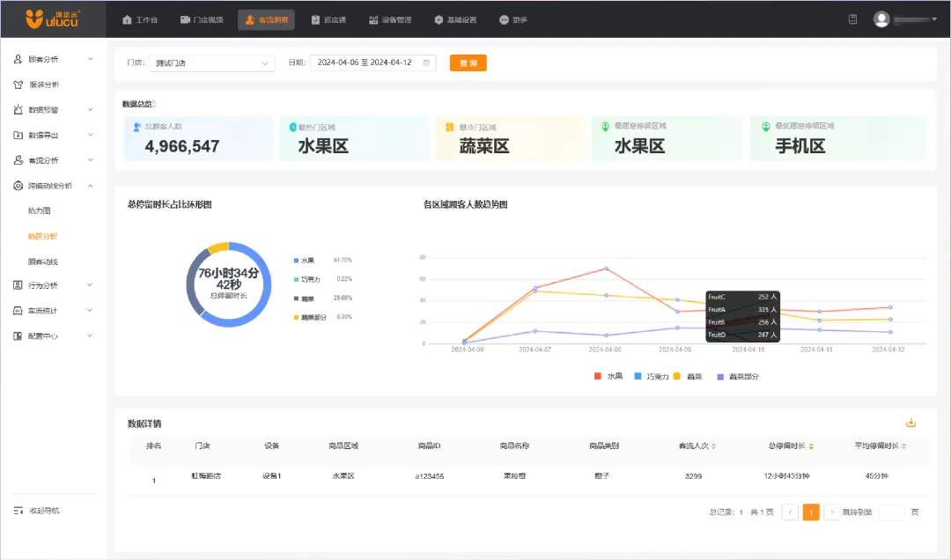Sort the table by 客流人次
This screenshot has width=951, height=560.
[x=714, y=446]
